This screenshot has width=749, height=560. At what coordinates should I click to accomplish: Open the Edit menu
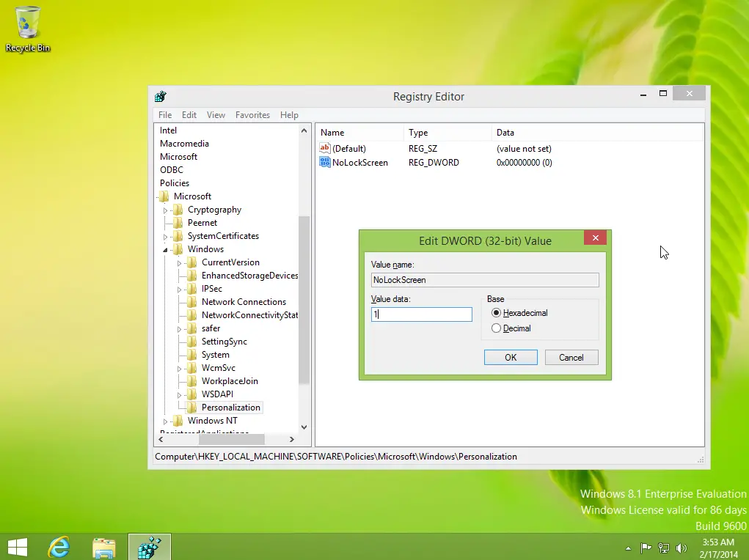(189, 115)
